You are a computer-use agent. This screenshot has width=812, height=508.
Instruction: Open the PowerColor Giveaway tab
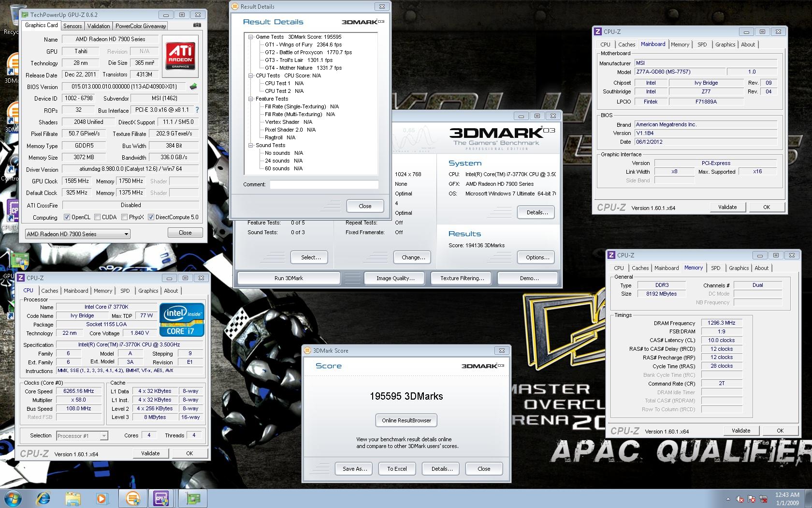click(141, 26)
